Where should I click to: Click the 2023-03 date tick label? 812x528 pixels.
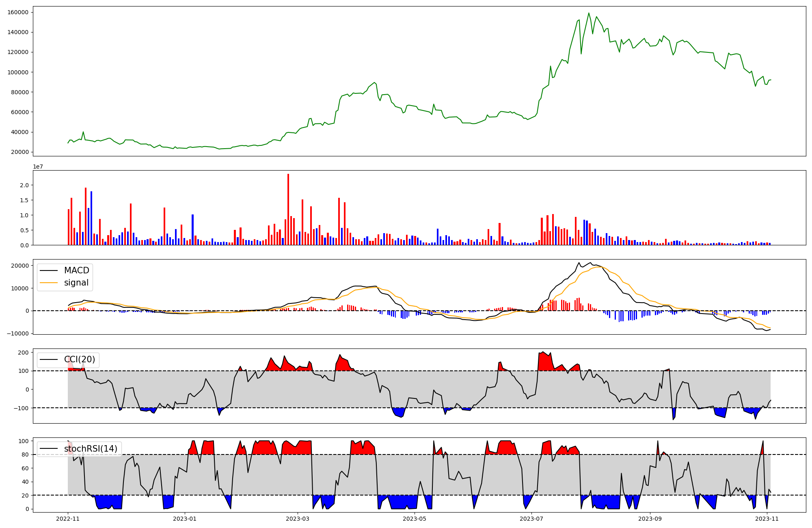(x=298, y=518)
